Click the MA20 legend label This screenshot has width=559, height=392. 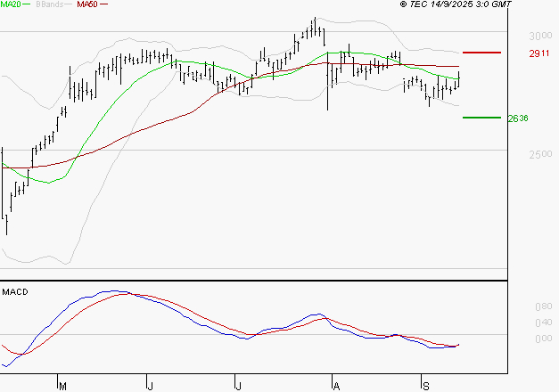tap(11, 4)
